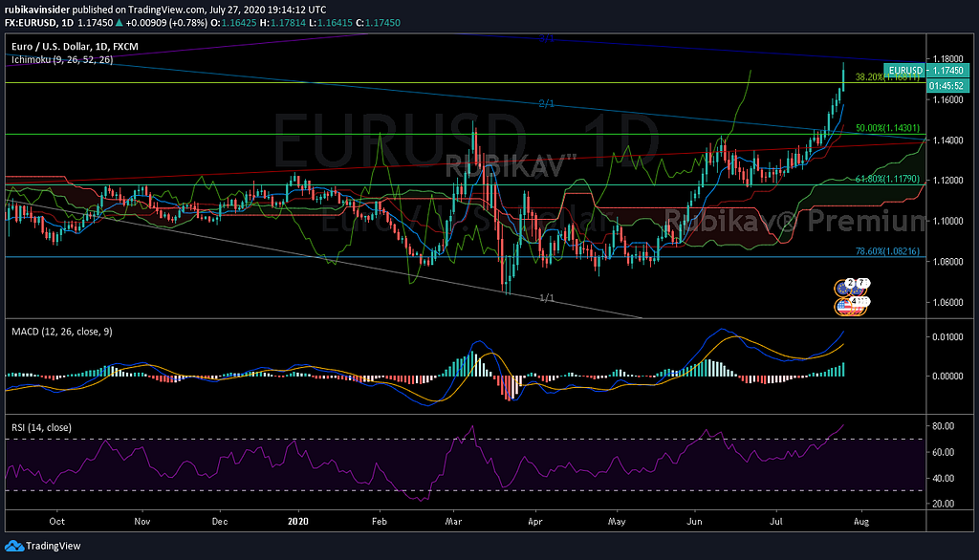Click the +0.00909 (+0.78%) change value

[166, 23]
